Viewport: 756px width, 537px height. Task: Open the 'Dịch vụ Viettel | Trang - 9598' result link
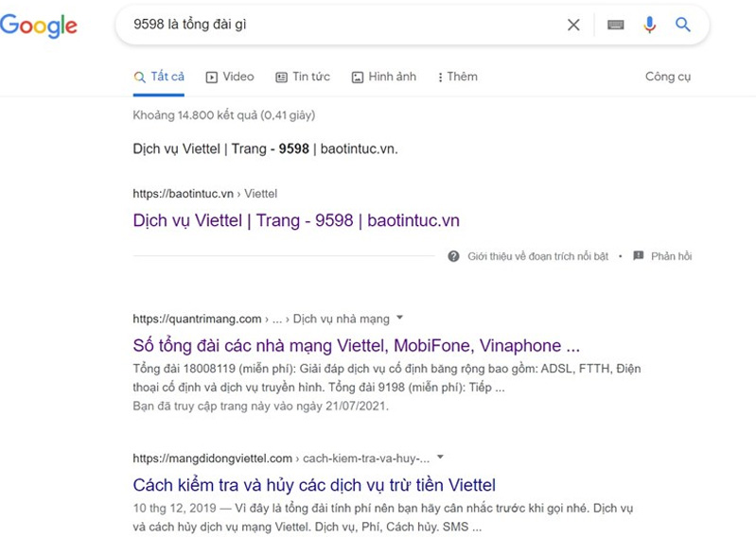click(296, 220)
